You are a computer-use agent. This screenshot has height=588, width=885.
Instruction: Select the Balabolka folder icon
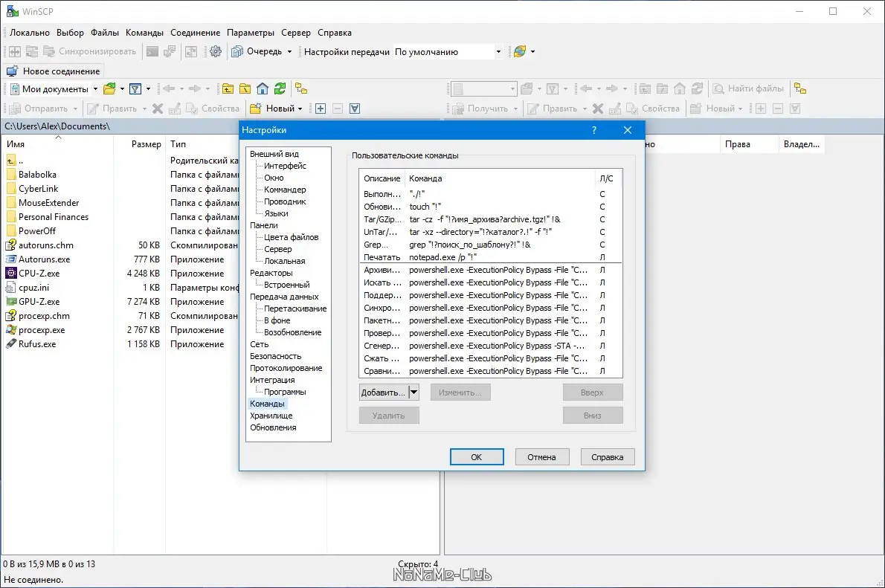point(10,175)
